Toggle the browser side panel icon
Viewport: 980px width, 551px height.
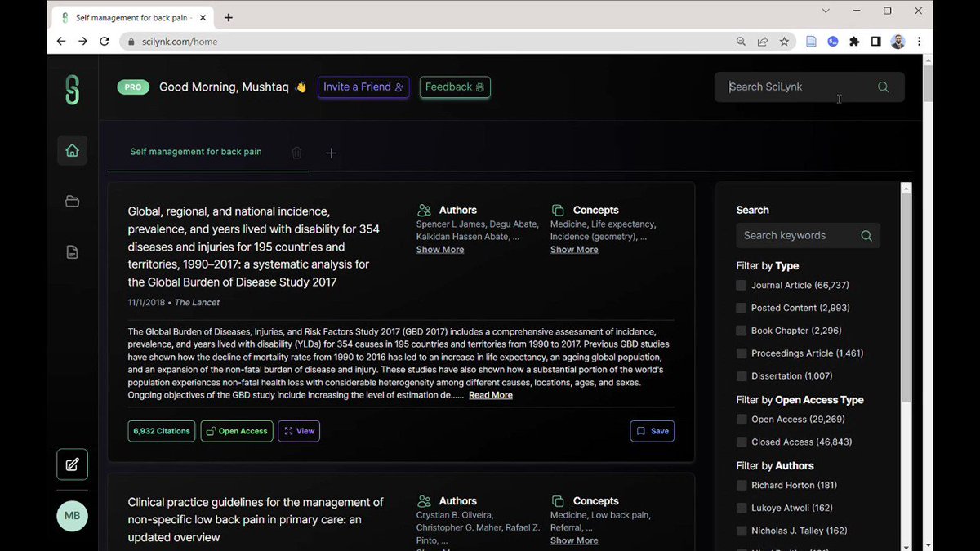[x=875, y=42]
